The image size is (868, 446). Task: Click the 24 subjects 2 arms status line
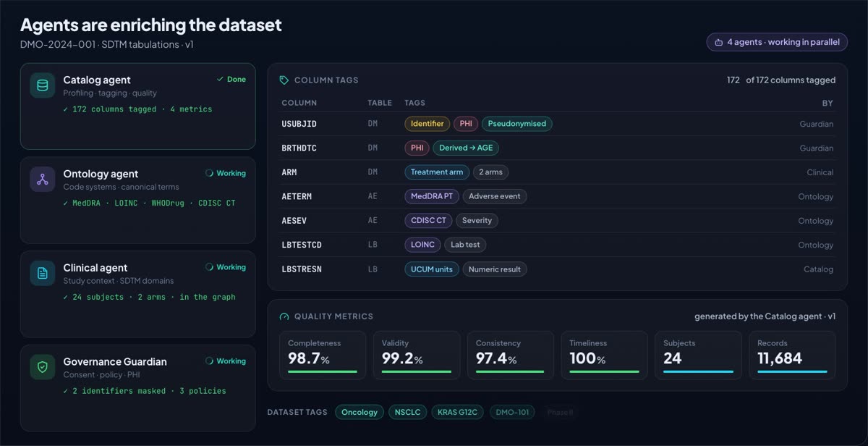click(x=149, y=297)
